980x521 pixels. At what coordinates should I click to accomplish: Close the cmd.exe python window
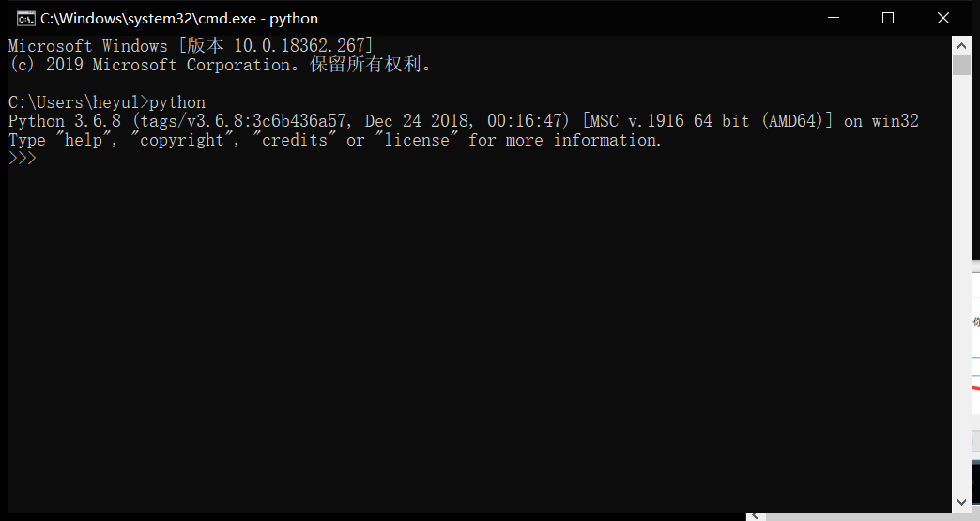pos(943,18)
